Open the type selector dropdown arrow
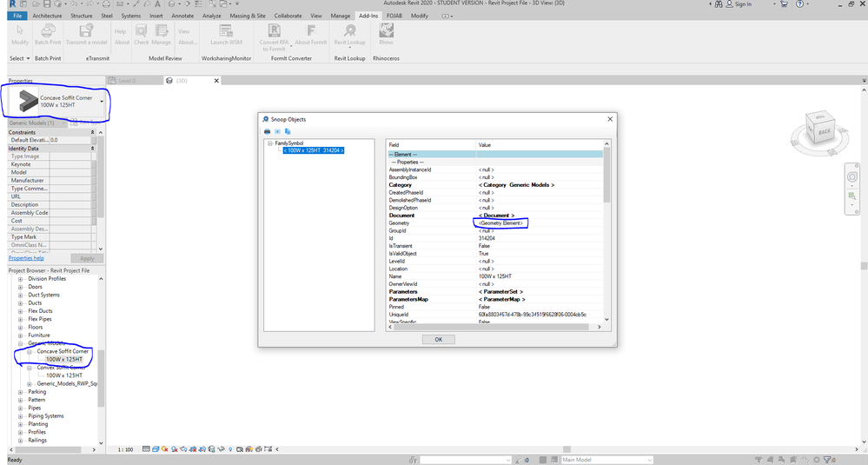 tap(102, 102)
